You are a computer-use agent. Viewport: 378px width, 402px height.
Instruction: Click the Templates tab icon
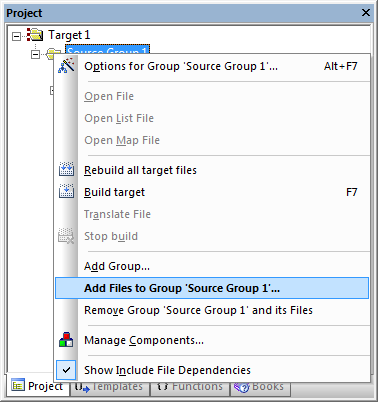pos(82,387)
